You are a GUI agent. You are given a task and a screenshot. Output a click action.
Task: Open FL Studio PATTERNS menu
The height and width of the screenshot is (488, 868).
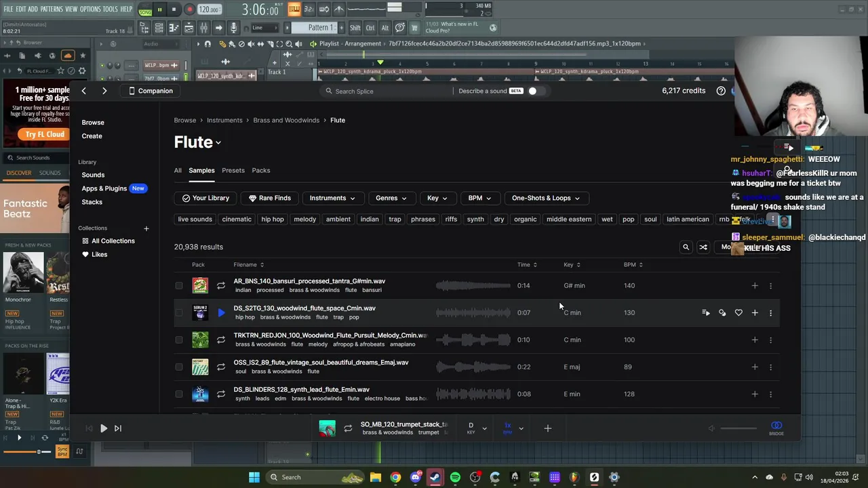(52, 9)
